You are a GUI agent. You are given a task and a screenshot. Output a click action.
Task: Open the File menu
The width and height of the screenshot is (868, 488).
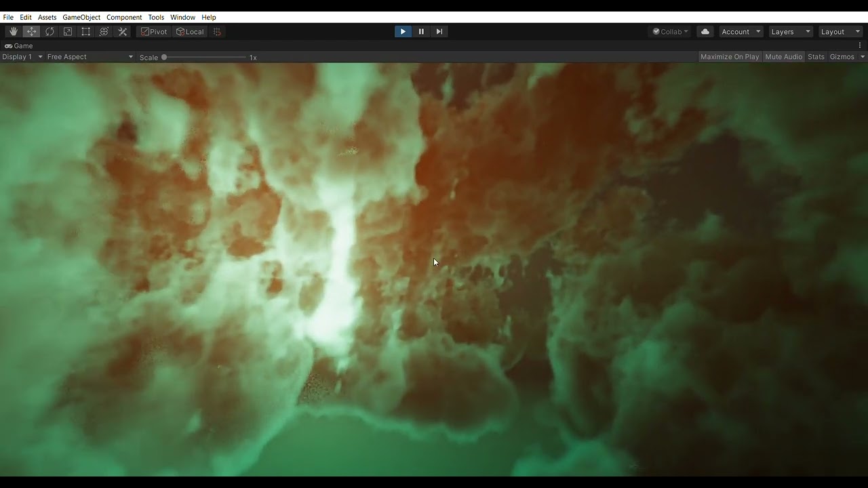[8, 17]
